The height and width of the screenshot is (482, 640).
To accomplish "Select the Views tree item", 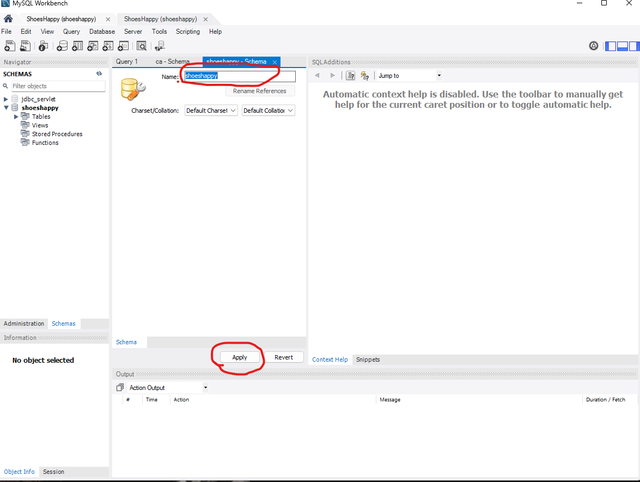I will pyautogui.click(x=40, y=125).
